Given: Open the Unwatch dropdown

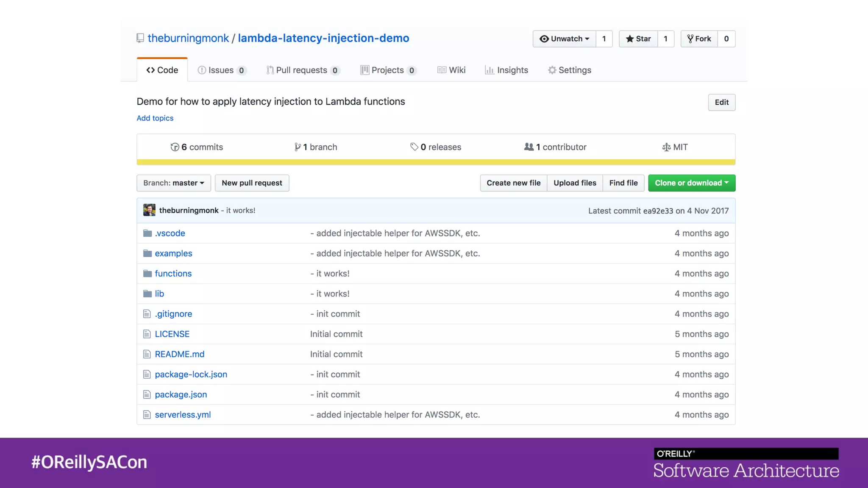Looking at the screenshot, I should (x=564, y=39).
